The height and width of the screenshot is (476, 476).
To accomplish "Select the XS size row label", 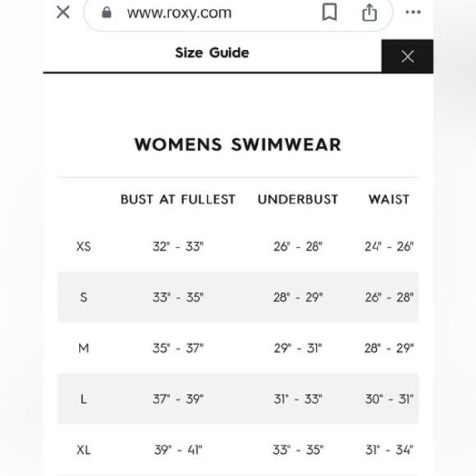I will [x=83, y=247].
